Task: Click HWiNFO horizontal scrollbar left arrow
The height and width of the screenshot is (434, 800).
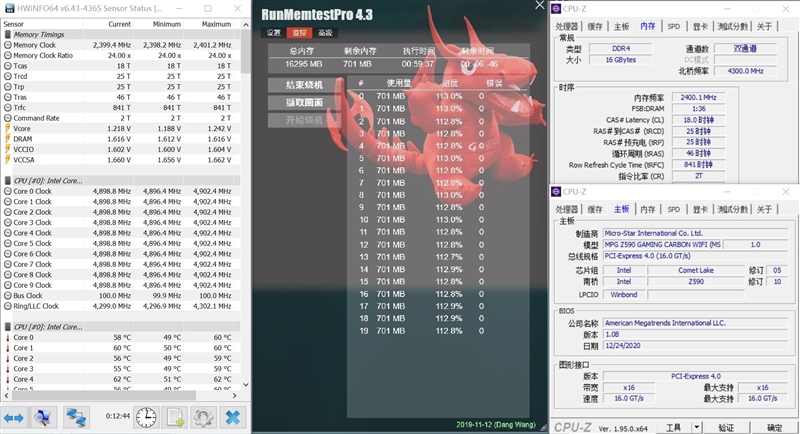Action: pyautogui.click(x=6, y=395)
